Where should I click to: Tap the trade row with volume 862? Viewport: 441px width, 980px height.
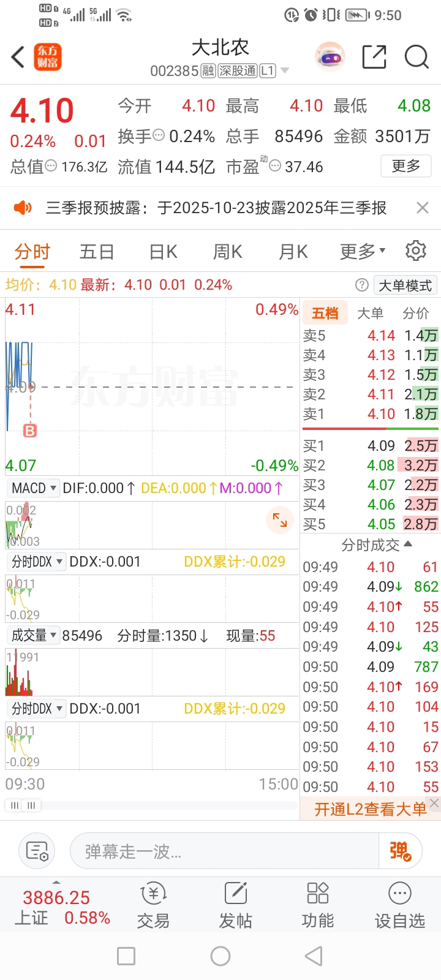(371, 587)
